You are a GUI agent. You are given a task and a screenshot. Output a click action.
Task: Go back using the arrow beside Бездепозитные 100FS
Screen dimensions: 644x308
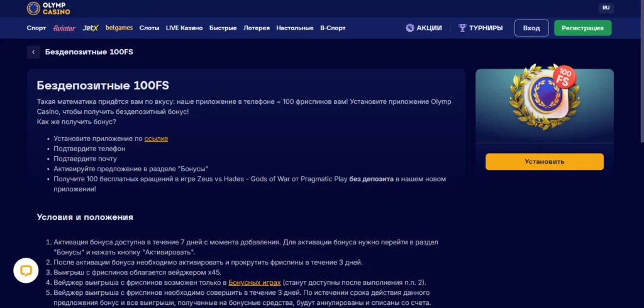click(x=33, y=52)
